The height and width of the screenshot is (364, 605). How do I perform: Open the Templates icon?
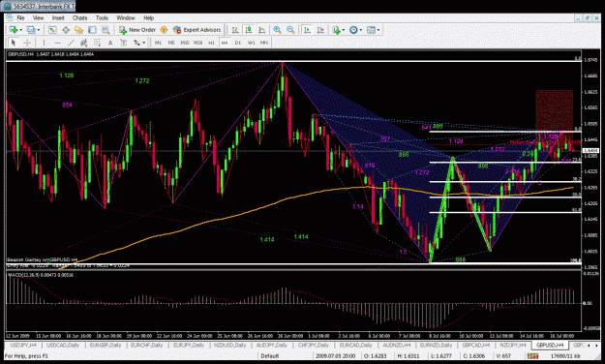pyautogui.click(x=371, y=30)
